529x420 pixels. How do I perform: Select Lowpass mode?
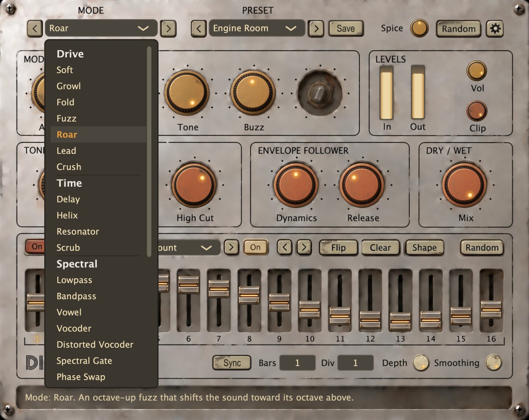pyautogui.click(x=98, y=280)
